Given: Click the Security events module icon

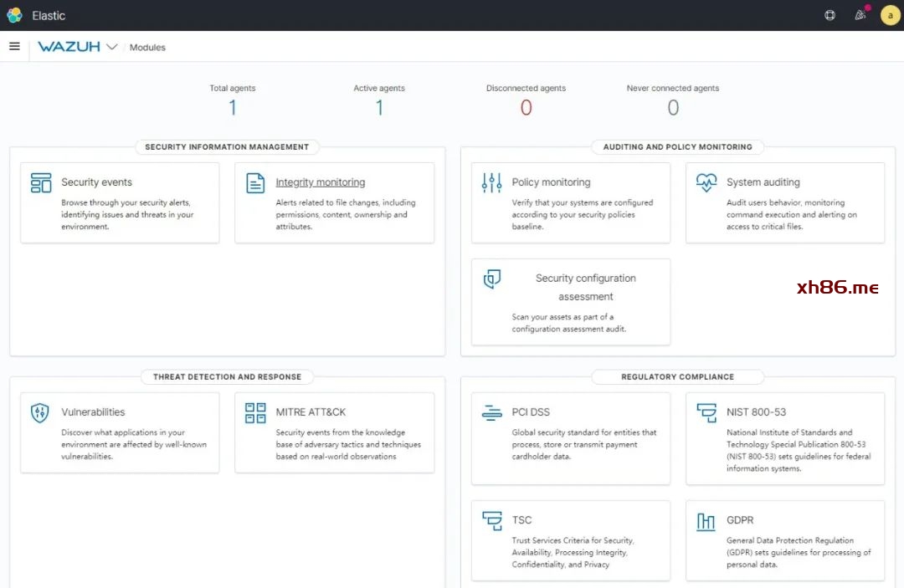Looking at the screenshot, I should click(41, 183).
